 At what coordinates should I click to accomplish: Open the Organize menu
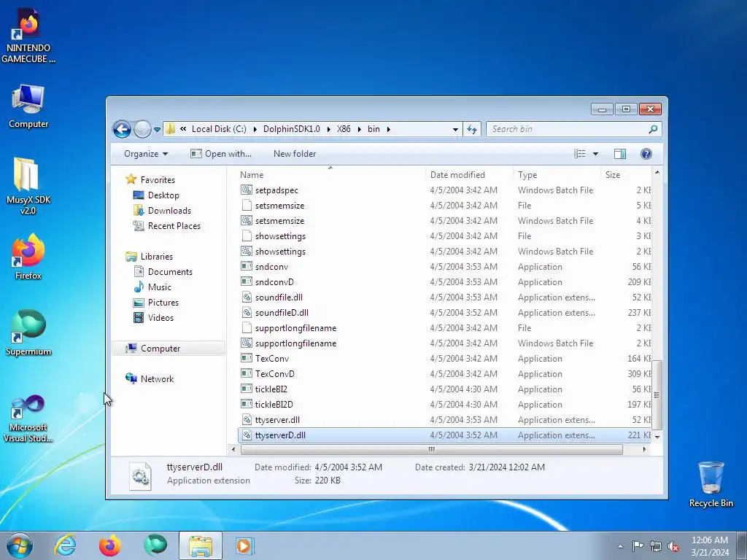click(x=146, y=154)
